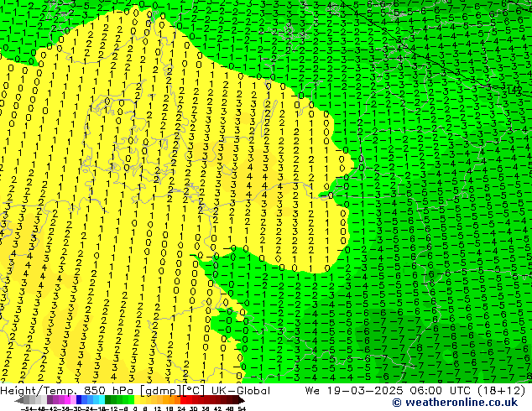Click the right arrow end of color scale

coord(242,400)
